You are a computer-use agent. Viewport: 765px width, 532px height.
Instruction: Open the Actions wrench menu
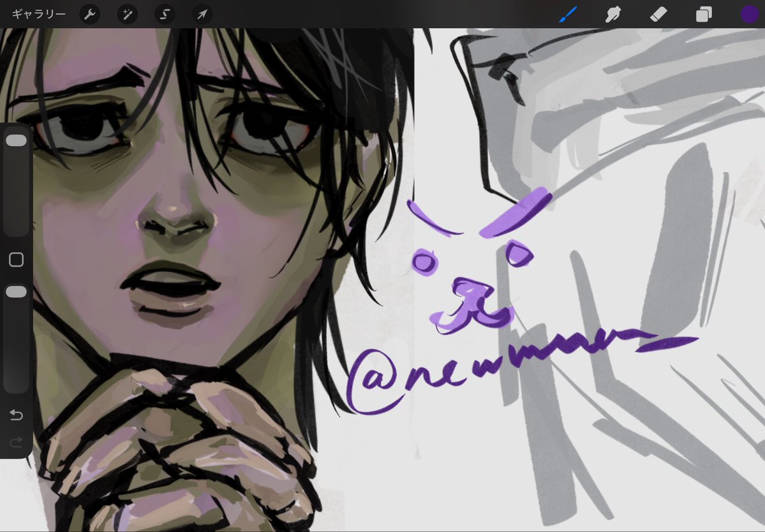pos(90,14)
